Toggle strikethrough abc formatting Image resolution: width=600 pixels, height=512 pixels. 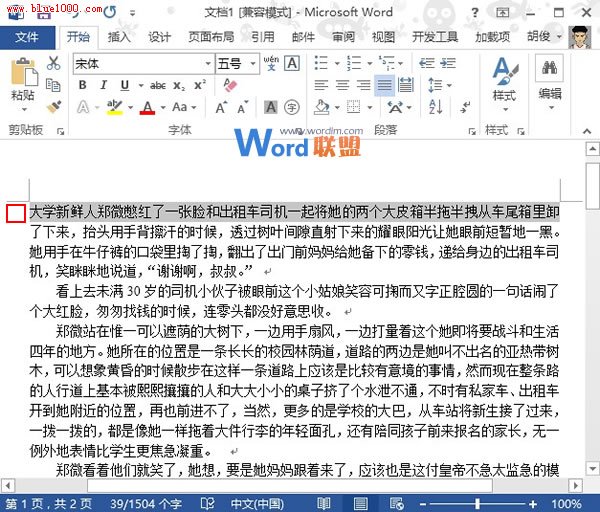point(158,85)
